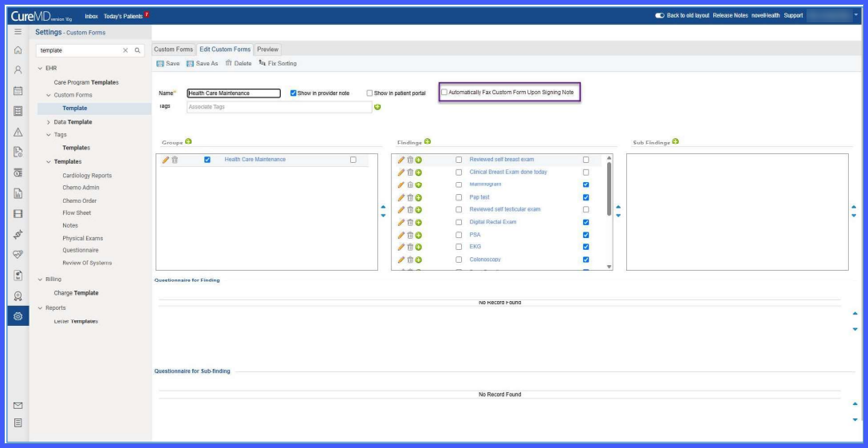Uncheck Show in provider note
Screen dimensions: 868x448
coord(294,93)
